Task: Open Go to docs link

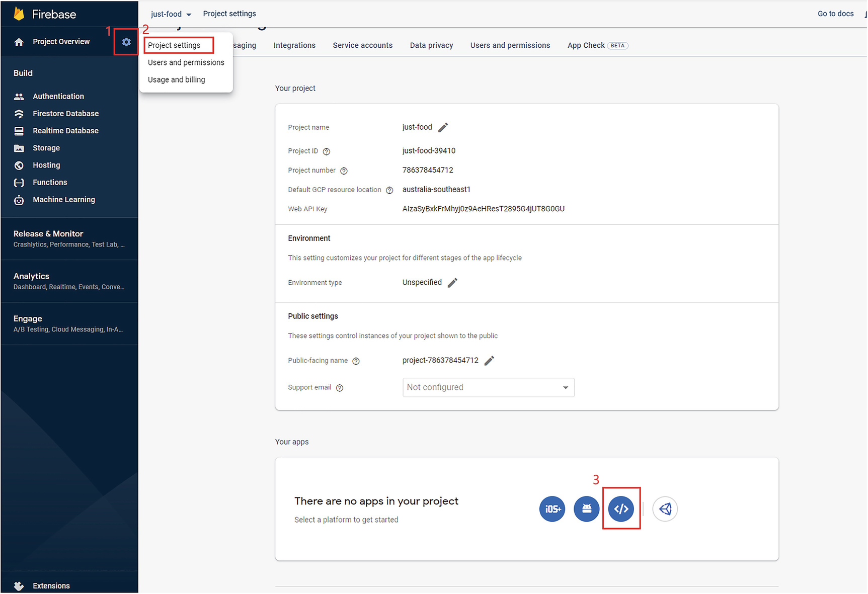Action: 835,14
